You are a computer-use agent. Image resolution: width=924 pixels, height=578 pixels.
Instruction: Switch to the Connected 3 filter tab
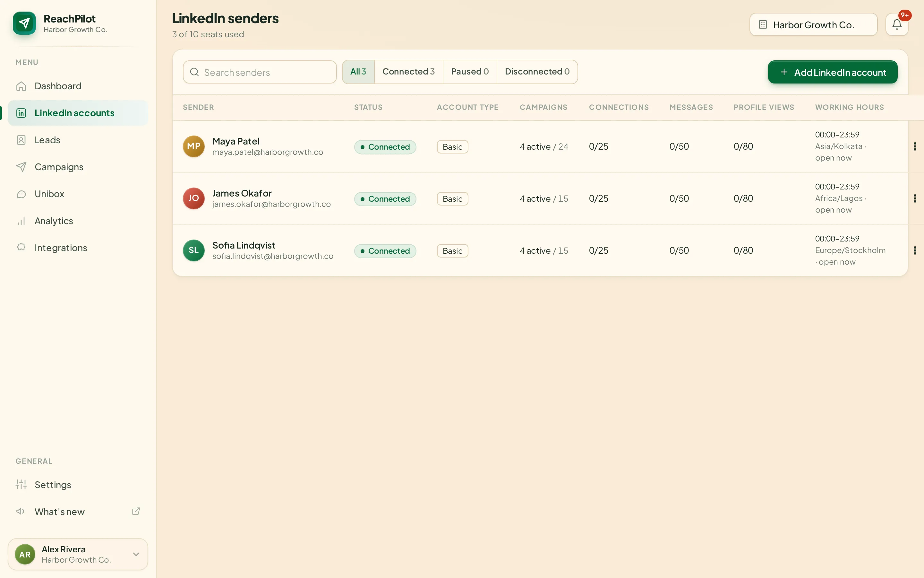point(408,72)
